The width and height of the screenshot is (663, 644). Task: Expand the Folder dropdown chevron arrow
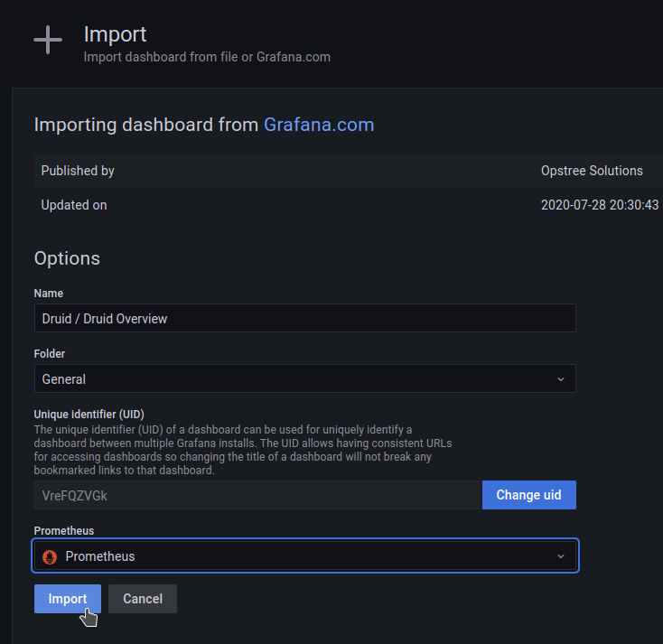coord(561,379)
